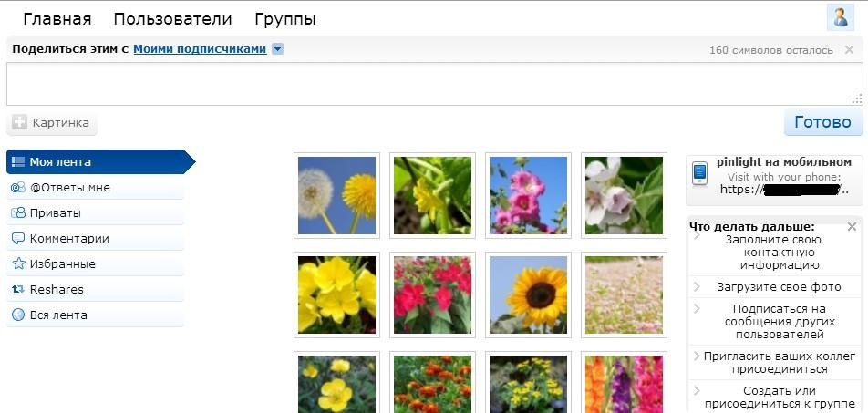
Task: Open the Избранные section
Action: [x=95, y=264]
